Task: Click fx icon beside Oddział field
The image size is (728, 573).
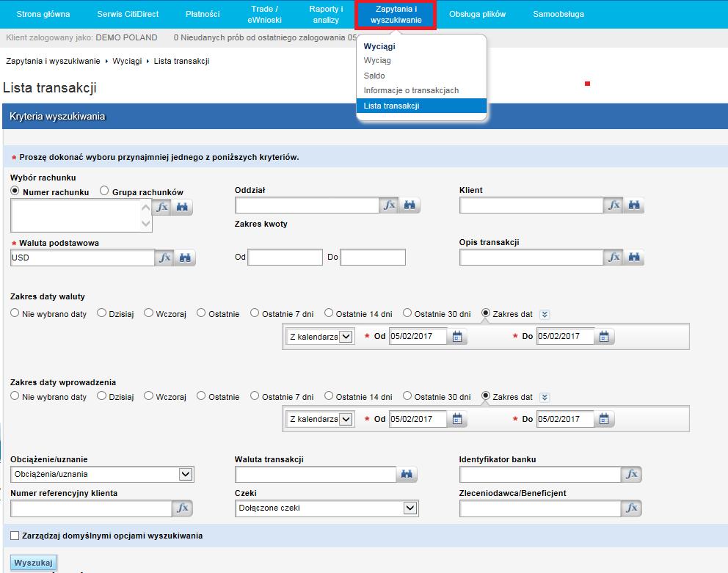Action: tap(389, 205)
